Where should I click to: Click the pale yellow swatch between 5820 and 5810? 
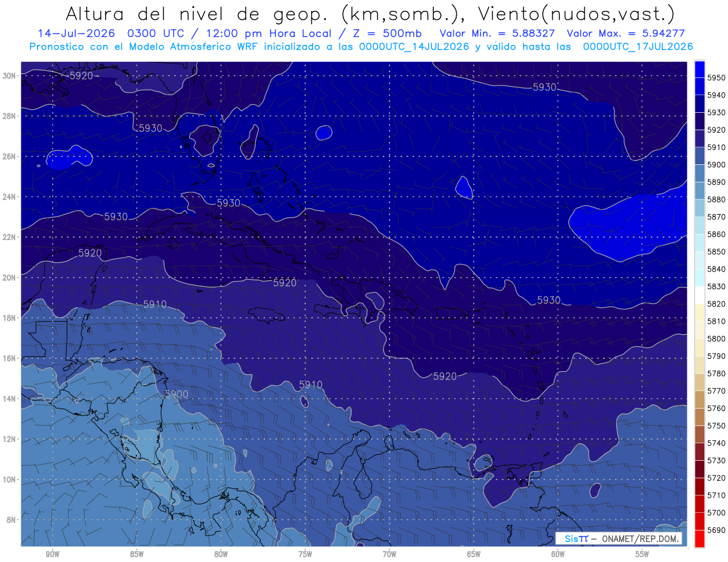click(699, 312)
